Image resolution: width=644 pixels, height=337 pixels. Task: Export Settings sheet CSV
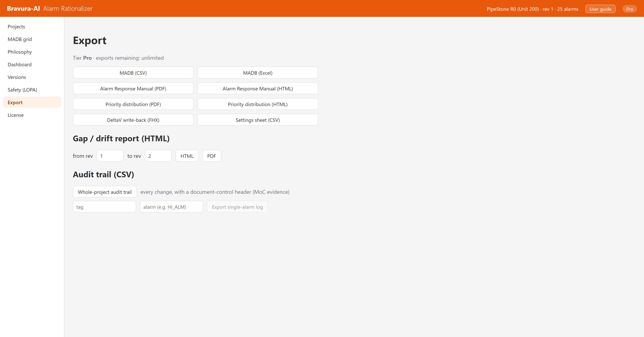(x=257, y=120)
